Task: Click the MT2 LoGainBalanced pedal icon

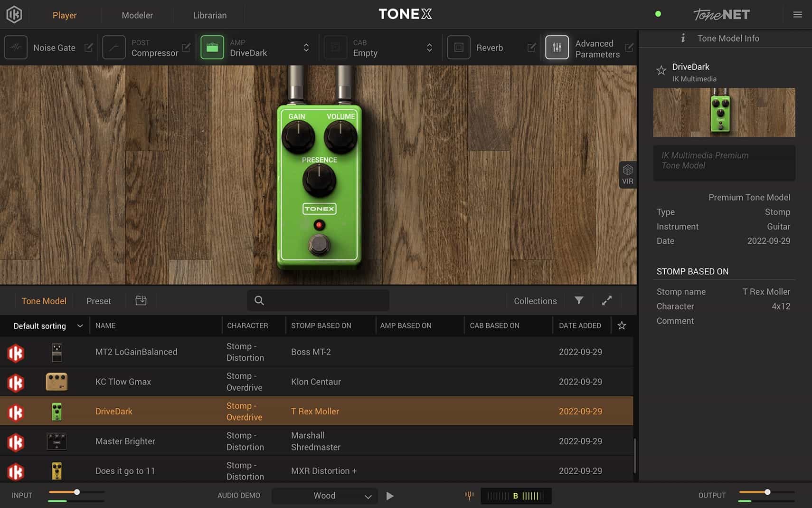Action: pyautogui.click(x=57, y=353)
